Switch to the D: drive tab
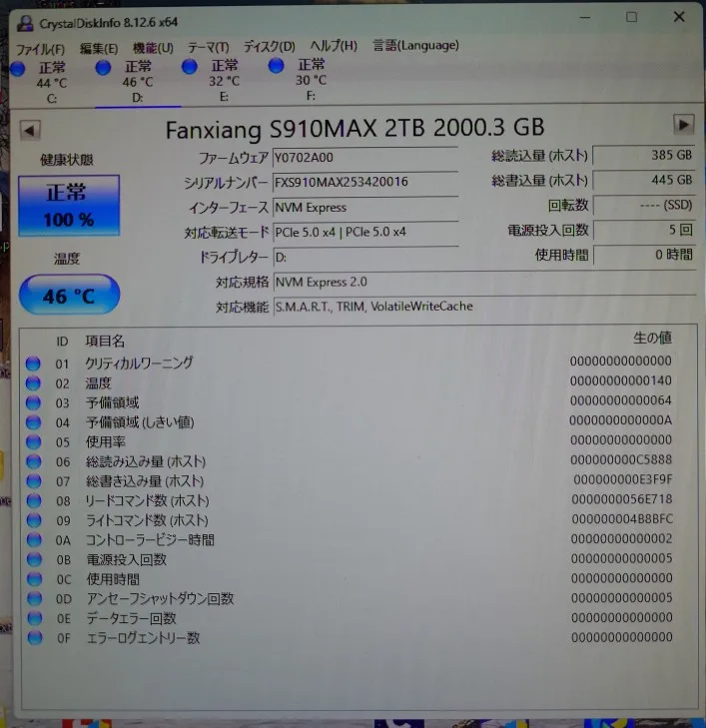This screenshot has height=728, width=706. 138,82
